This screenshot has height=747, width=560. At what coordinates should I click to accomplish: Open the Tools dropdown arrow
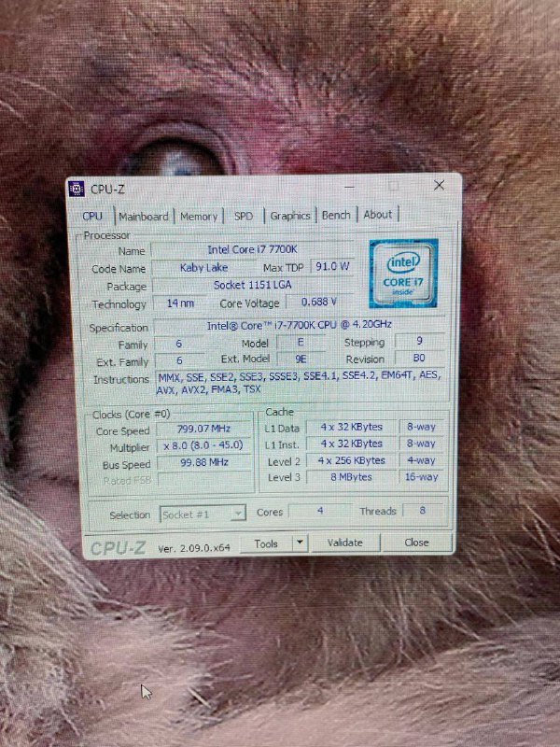pos(299,543)
